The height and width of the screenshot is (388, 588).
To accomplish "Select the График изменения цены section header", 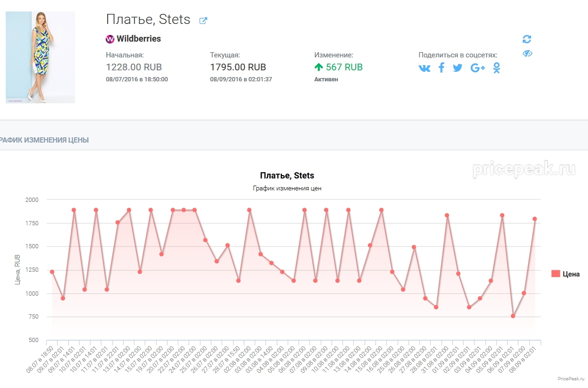I will click(x=44, y=140).
